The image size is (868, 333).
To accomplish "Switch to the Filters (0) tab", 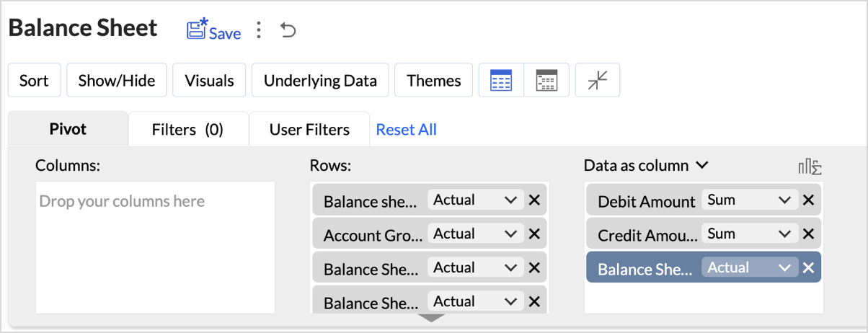I will [x=188, y=130].
